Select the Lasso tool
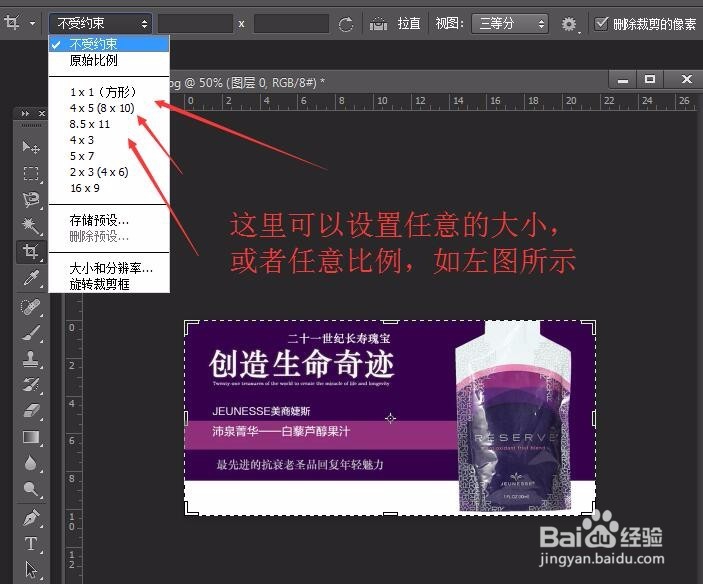The image size is (703, 584). pyautogui.click(x=31, y=199)
